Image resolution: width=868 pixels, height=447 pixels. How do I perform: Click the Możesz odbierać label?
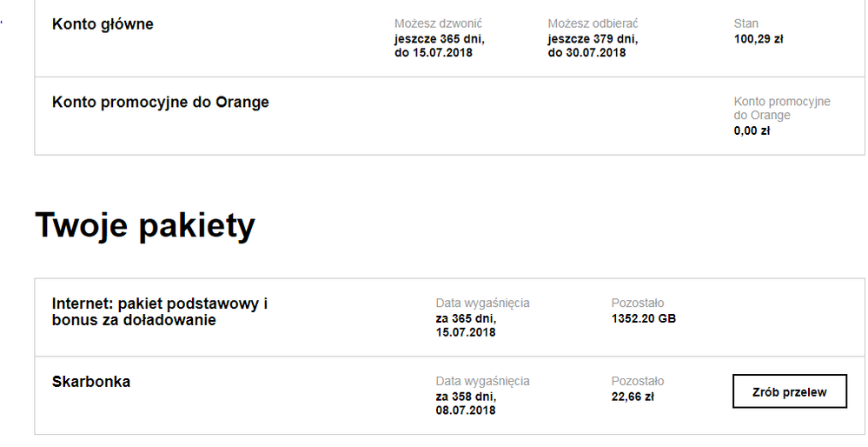[x=593, y=23]
